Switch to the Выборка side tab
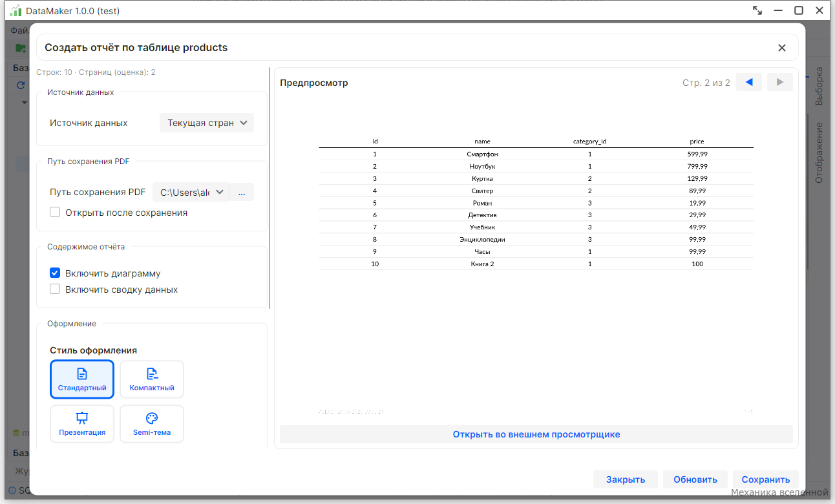This screenshot has width=835, height=504. tap(819, 86)
